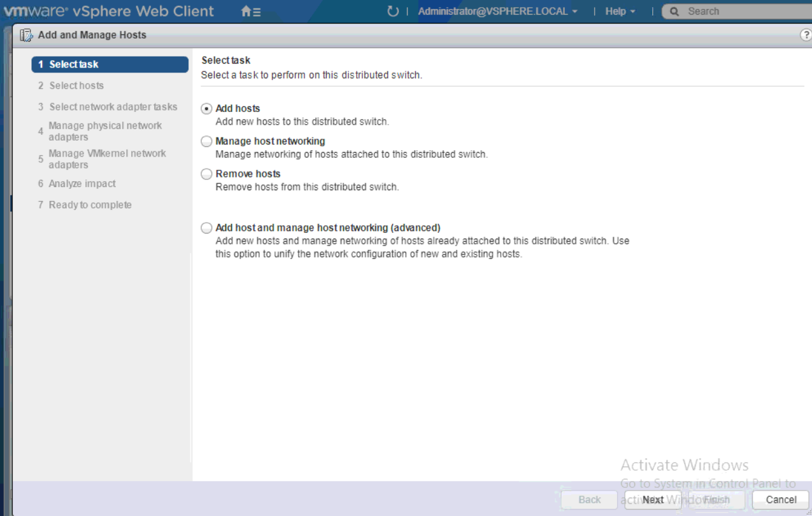Open the Help dropdown menu
Viewport: 812px width, 516px height.
(x=620, y=11)
